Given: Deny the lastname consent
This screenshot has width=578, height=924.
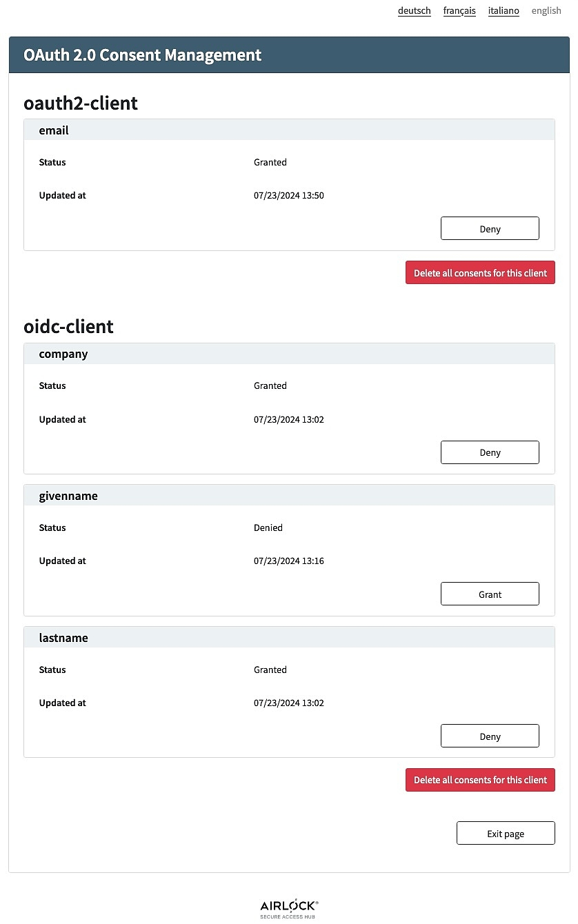Looking at the screenshot, I should tap(490, 736).
